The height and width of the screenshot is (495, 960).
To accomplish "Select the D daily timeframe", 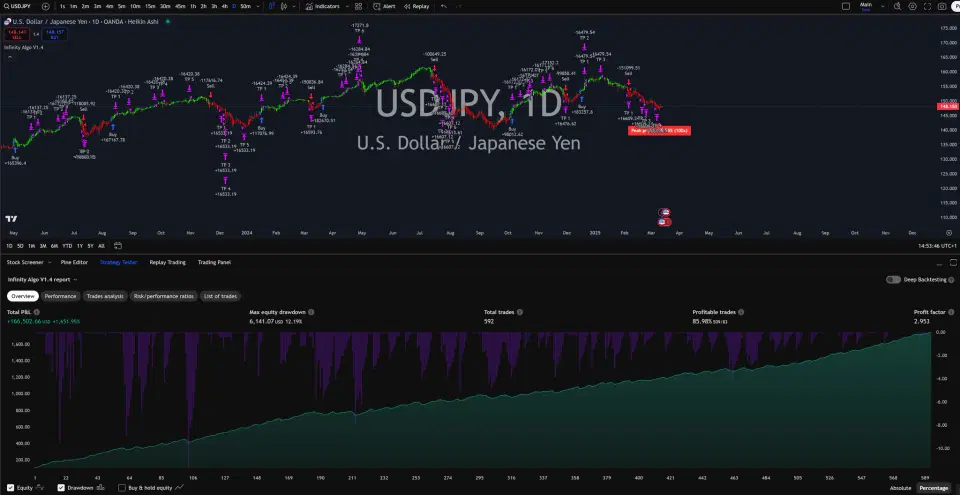I will pyautogui.click(x=234, y=6).
